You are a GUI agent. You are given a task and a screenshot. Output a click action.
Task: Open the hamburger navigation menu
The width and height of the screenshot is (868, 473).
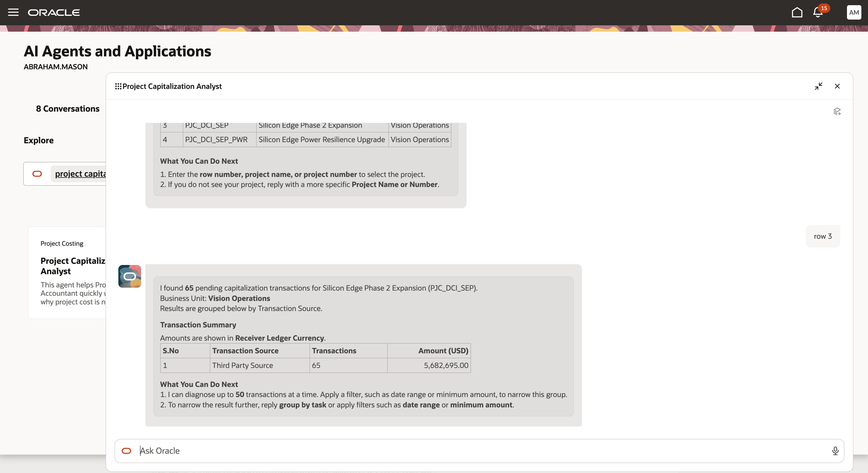13,12
